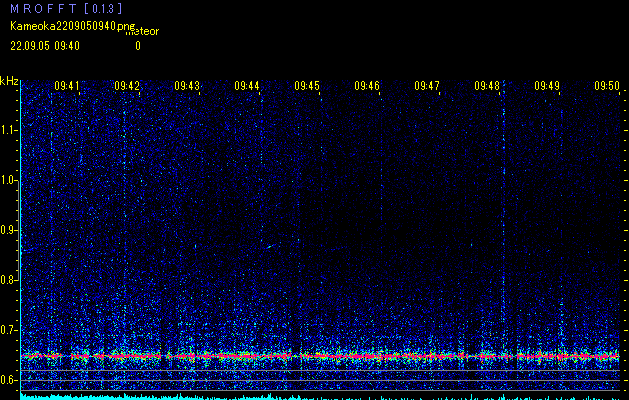The width and height of the screenshot is (629, 400).
Task: Click the 09:50 time marker
Action: (x=607, y=86)
